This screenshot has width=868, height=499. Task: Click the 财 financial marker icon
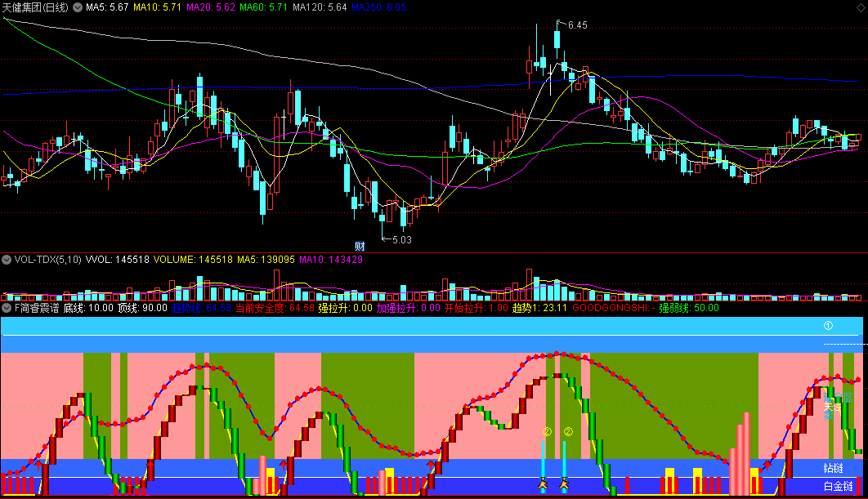click(x=360, y=247)
